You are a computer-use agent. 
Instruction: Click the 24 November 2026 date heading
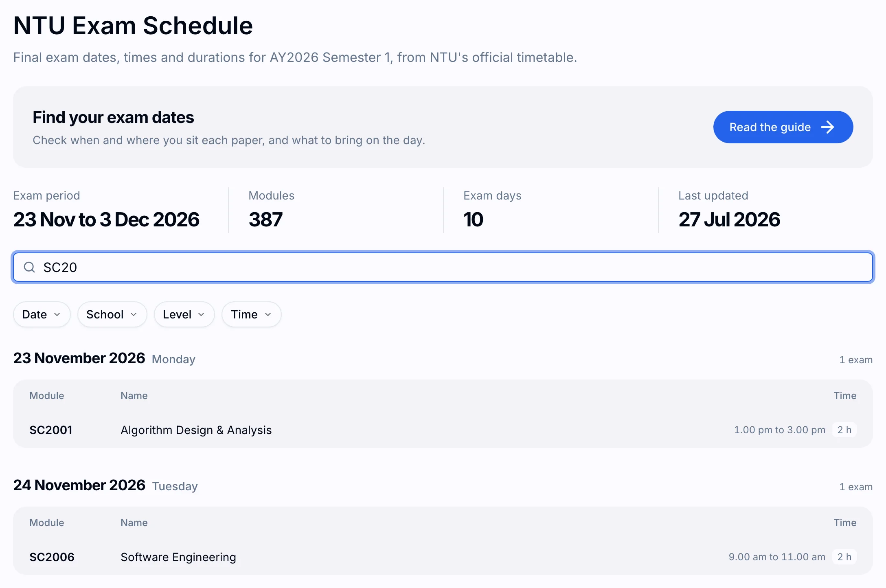pos(79,485)
